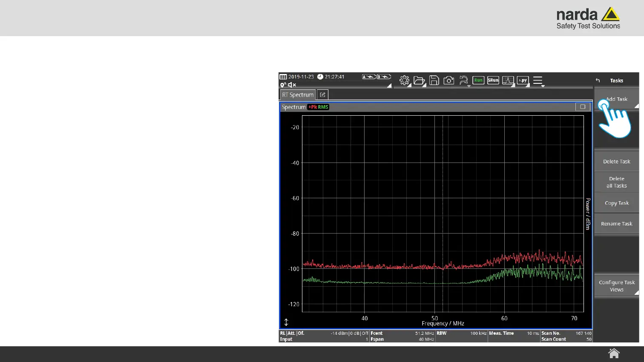Open the settings gear menu
This screenshot has width=644, height=362.
[404, 80]
